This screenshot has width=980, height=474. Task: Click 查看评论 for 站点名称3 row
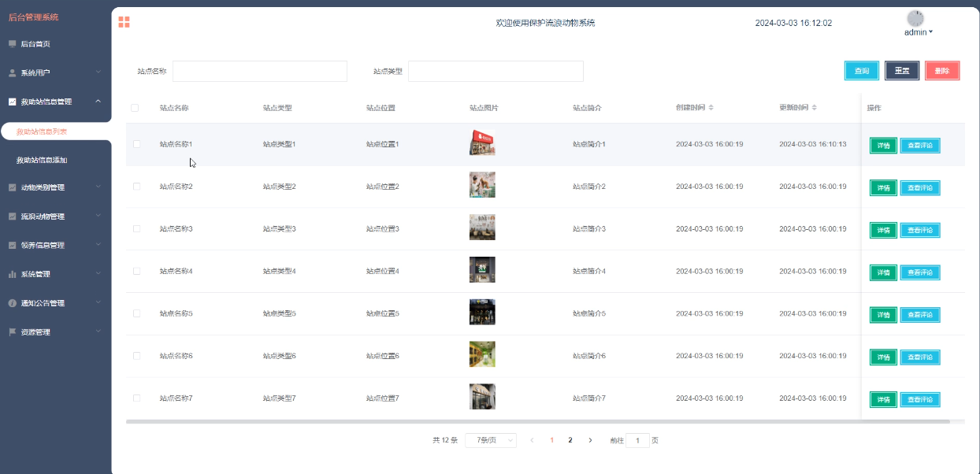[920, 230]
